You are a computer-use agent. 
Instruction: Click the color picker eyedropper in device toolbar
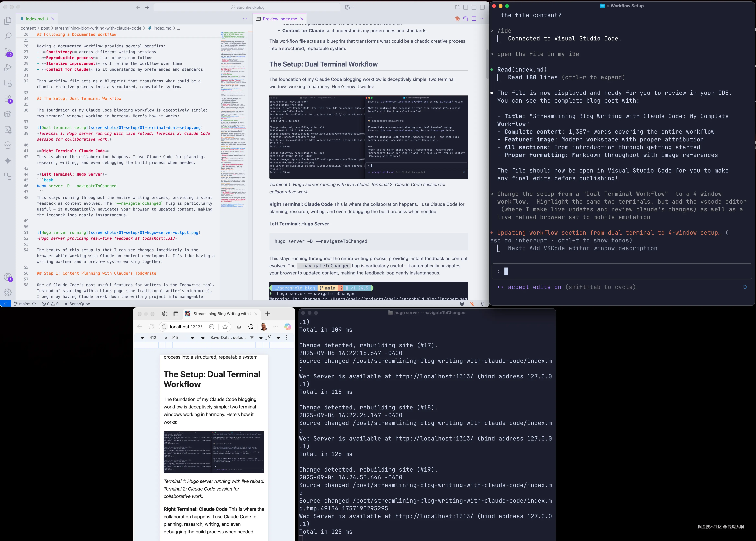pos(268,337)
